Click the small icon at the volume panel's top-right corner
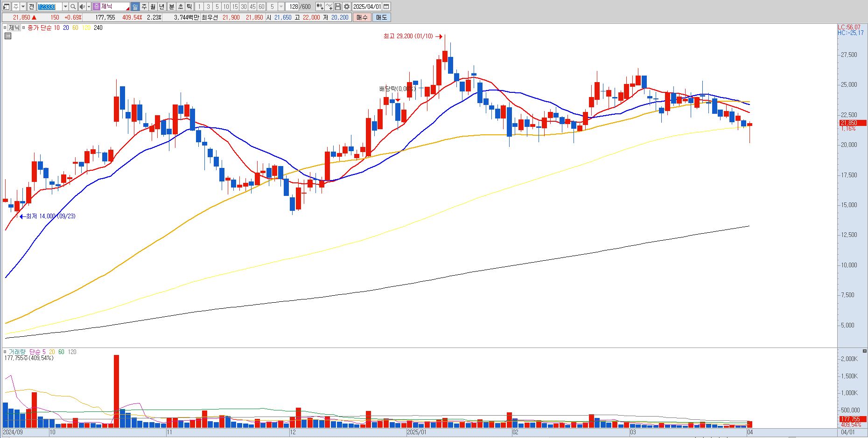 point(865,351)
